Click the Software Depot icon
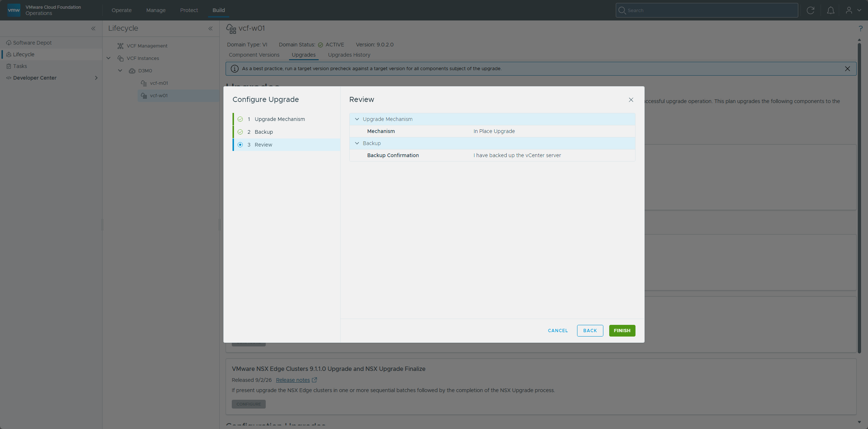The width and height of the screenshot is (868, 429). click(x=9, y=43)
